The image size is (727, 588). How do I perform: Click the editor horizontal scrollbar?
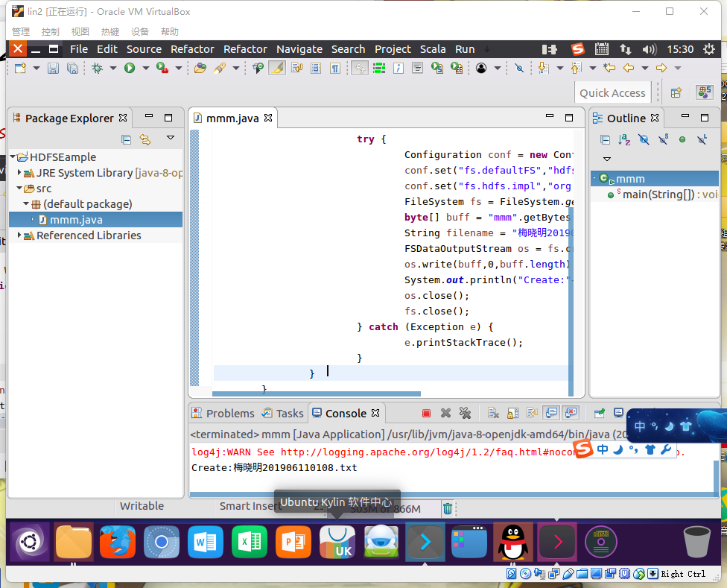317,393
